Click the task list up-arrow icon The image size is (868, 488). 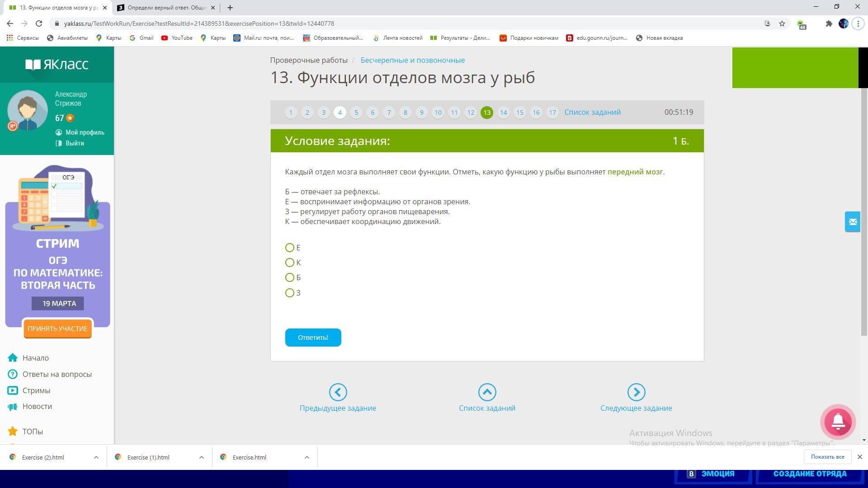click(487, 392)
